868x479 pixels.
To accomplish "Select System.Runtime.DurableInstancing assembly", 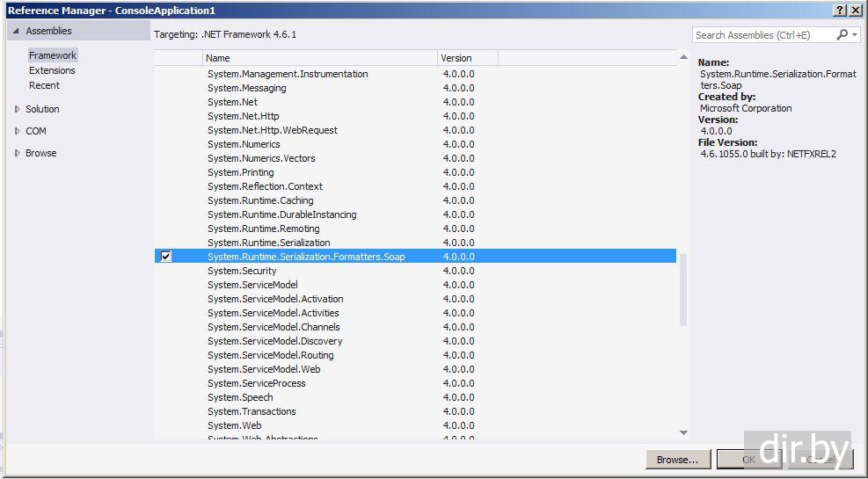I will point(415,214).
